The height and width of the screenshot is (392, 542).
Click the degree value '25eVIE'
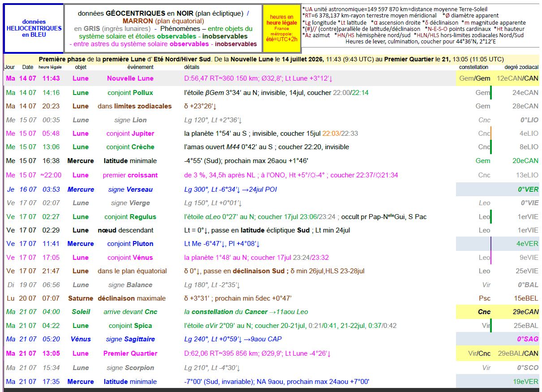pyautogui.click(x=527, y=271)
